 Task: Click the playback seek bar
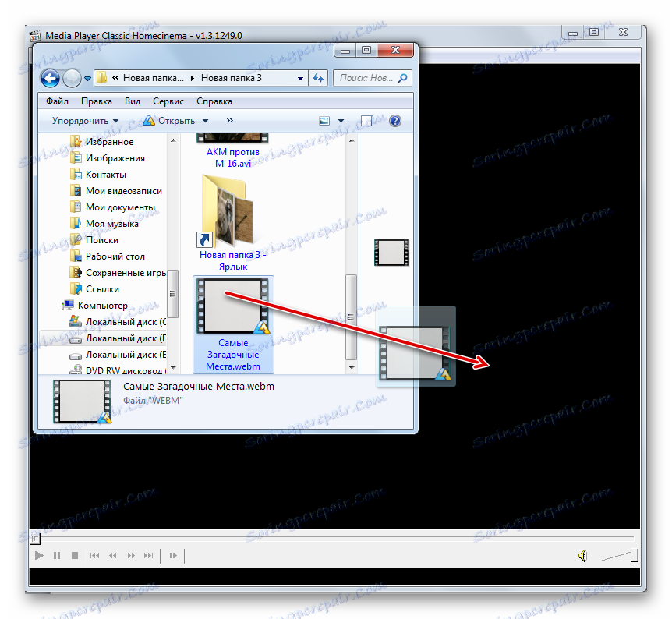click(334, 538)
